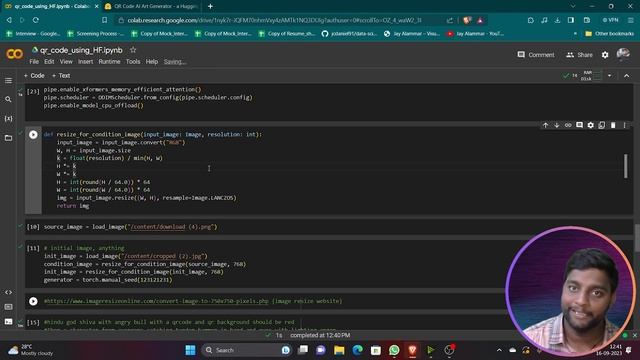Open the Copy of Resume bookmark
This screenshot has width=640, height=360.
(287, 33)
